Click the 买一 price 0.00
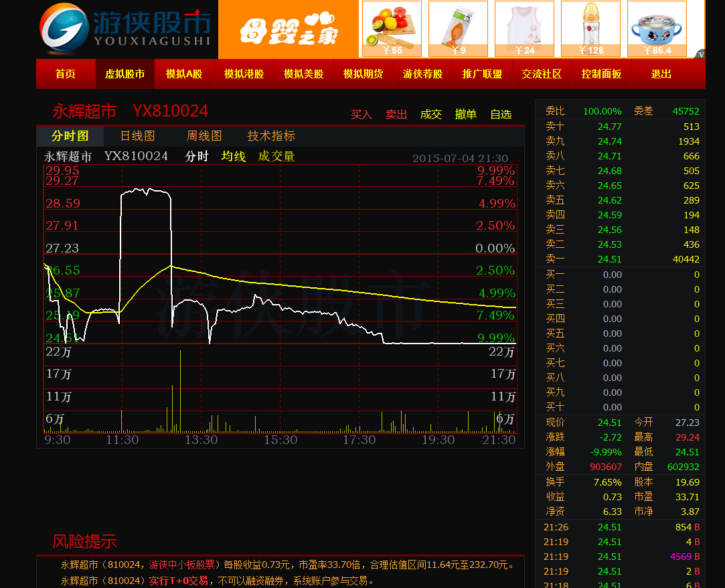 (x=612, y=275)
